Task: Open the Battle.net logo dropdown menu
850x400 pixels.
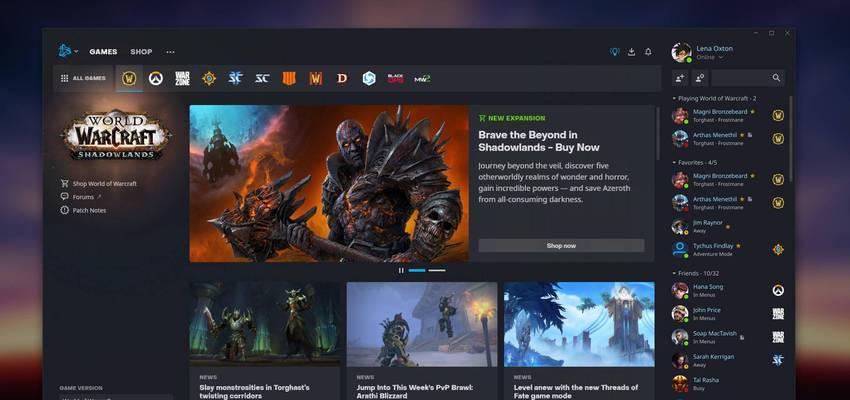Action: 68,51
